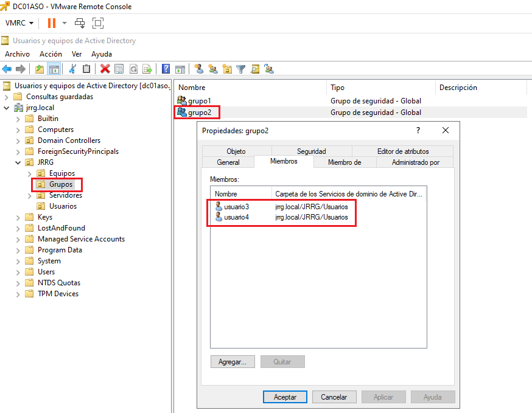The height and width of the screenshot is (413, 532).
Task: Select the Grupos tree item
Action: tap(61, 184)
